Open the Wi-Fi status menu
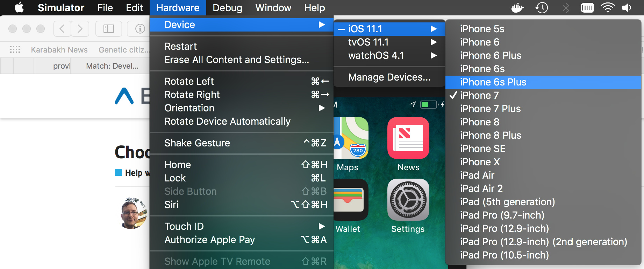The image size is (644, 269). (608, 8)
